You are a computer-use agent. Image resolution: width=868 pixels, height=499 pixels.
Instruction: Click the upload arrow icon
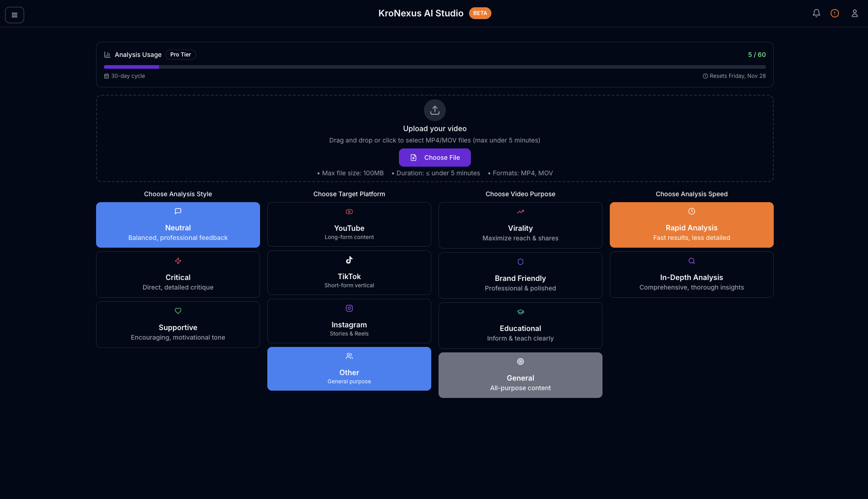point(434,110)
